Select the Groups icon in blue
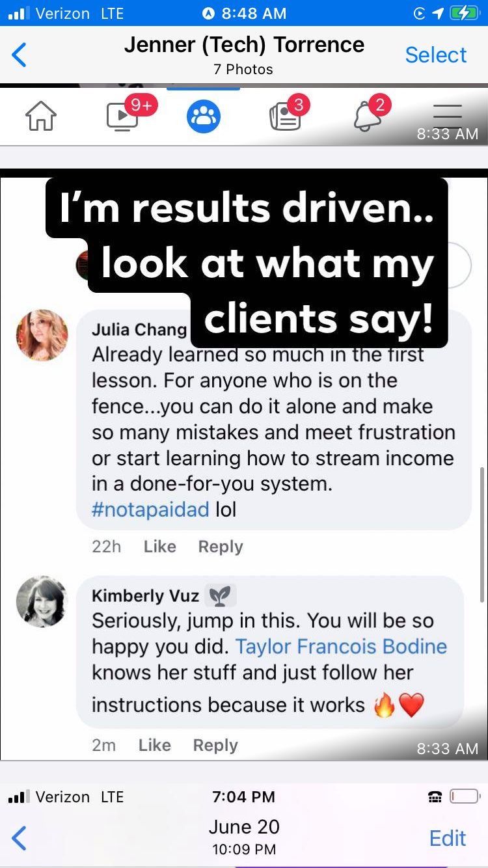The image size is (488, 868). click(204, 117)
